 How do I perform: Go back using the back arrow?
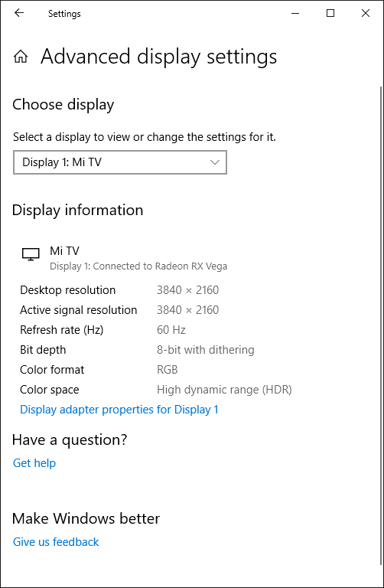pos(18,14)
